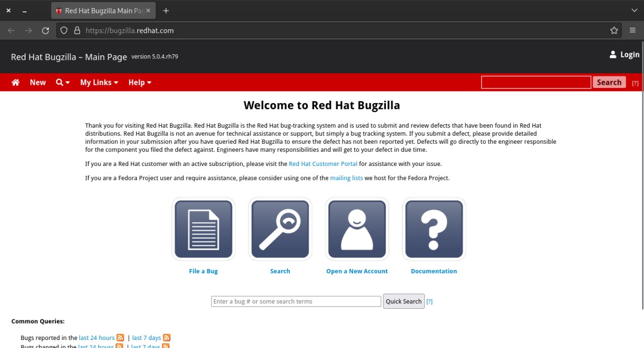
Task: Open the Documentation text link
Action: (x=434, y=271)
